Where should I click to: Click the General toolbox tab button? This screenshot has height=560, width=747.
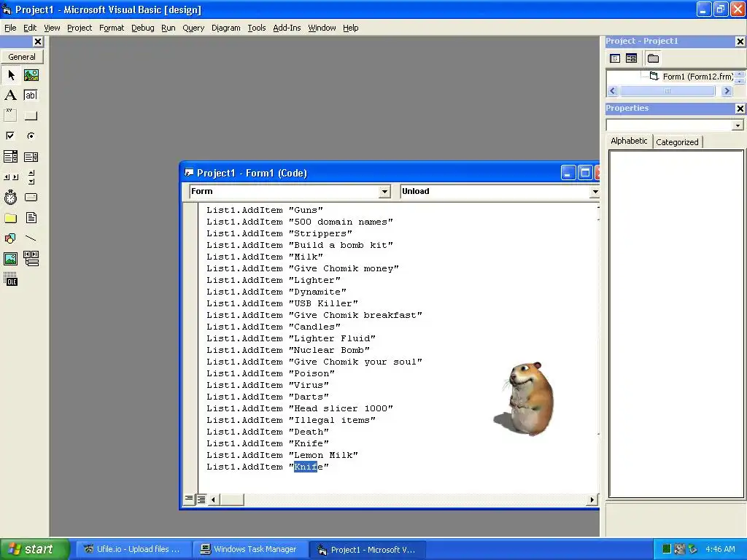[22, 57]
